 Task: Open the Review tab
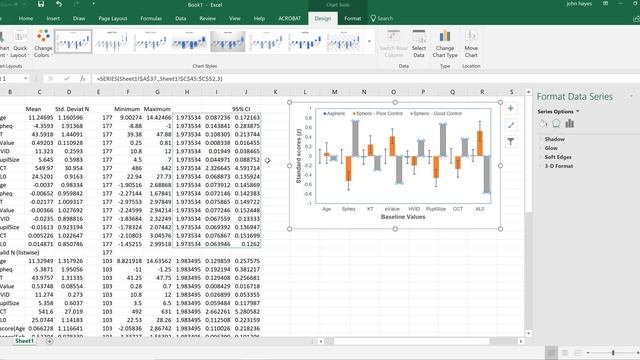(x=207, y=18)
